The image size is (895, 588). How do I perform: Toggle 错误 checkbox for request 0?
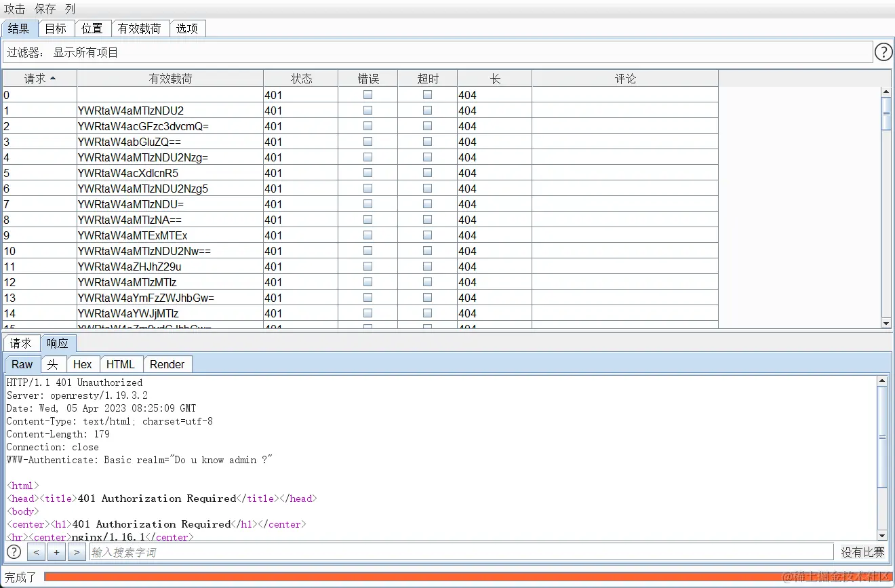pyautogui.click(x=367, y=95)
